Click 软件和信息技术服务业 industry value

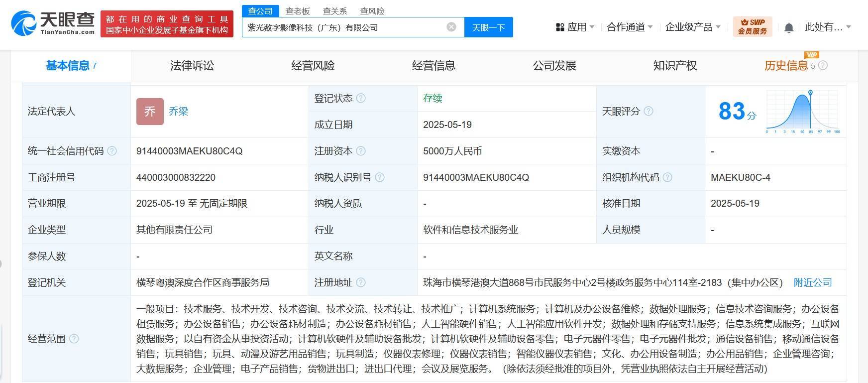[x=471, y=230]
